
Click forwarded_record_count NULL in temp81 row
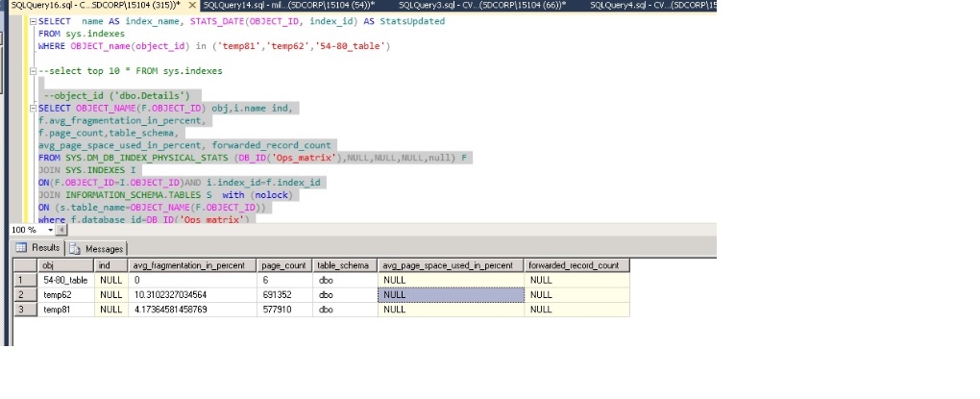pos(576,310)
